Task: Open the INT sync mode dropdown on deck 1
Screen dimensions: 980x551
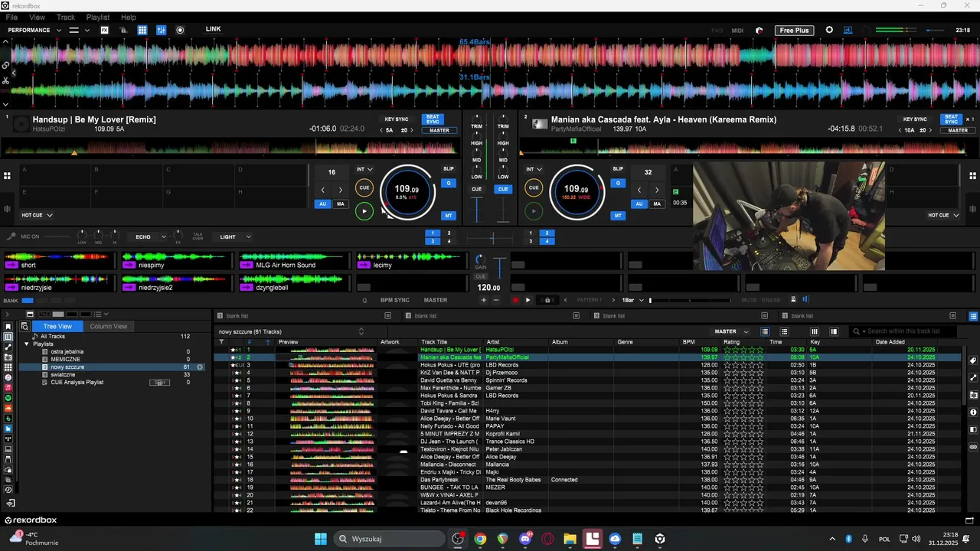Action: tap(364, 169)
